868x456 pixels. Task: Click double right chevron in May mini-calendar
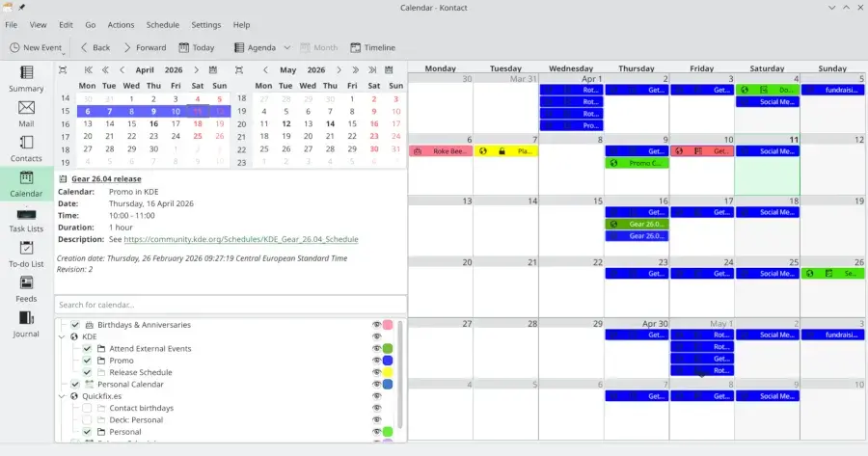(x=355, y=69)
